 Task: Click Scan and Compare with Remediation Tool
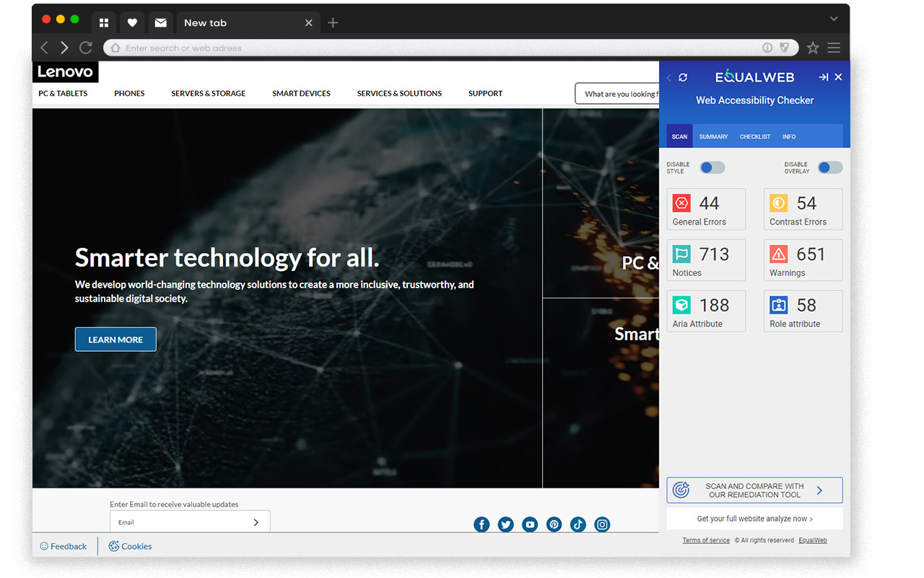tap(754, 491)
